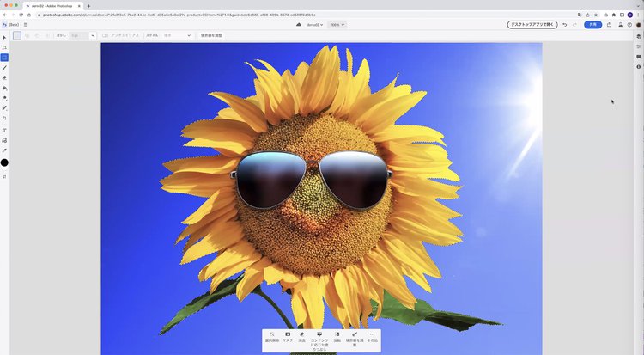Select the Move tool in left toolbar
Viewport: 644px width, 355px height.
[x=4, y=38]
